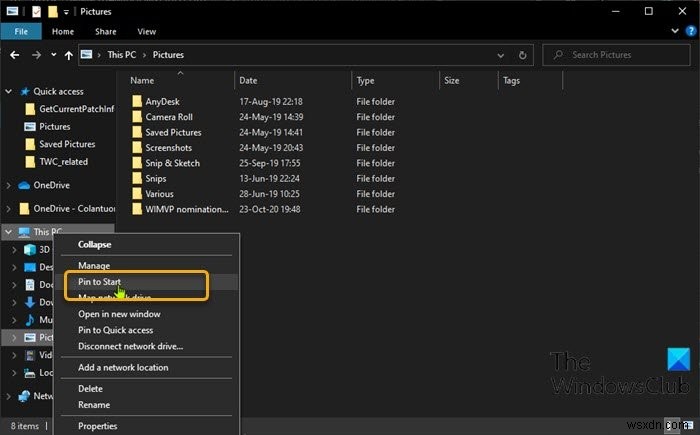Select the Saved Pictures folder icon in list
Image resolution: width=700 pixels, height=435 pixels.
137,132
